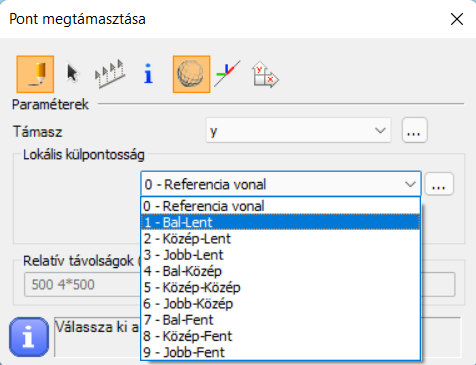Activate the arrow selection tool icon

click(x=72, y=73)
